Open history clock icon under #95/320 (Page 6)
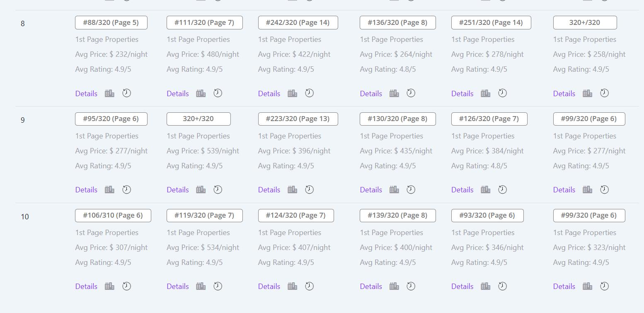 [127, 190]
